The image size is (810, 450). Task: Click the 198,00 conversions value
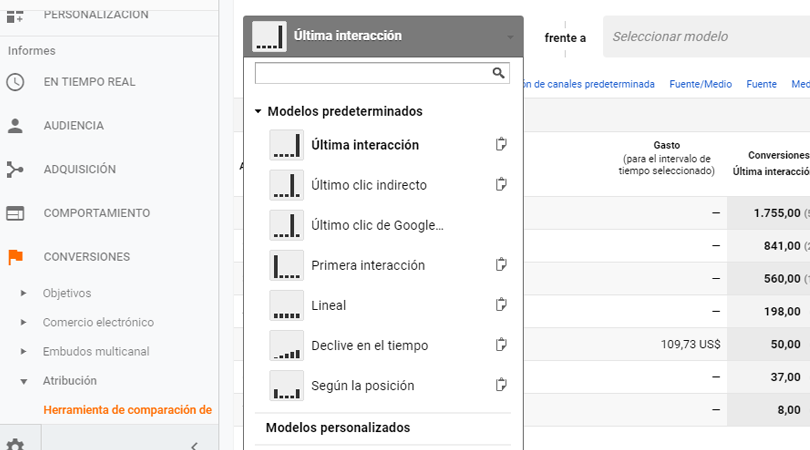click(x=782, y=312)
